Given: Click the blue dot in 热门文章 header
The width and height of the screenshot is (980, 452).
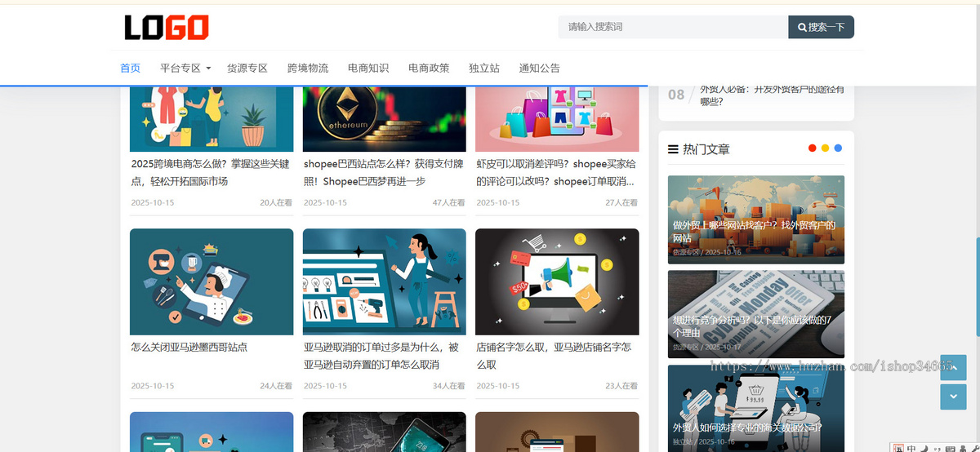Looking at the screenshot, I should tap(838, 148).
